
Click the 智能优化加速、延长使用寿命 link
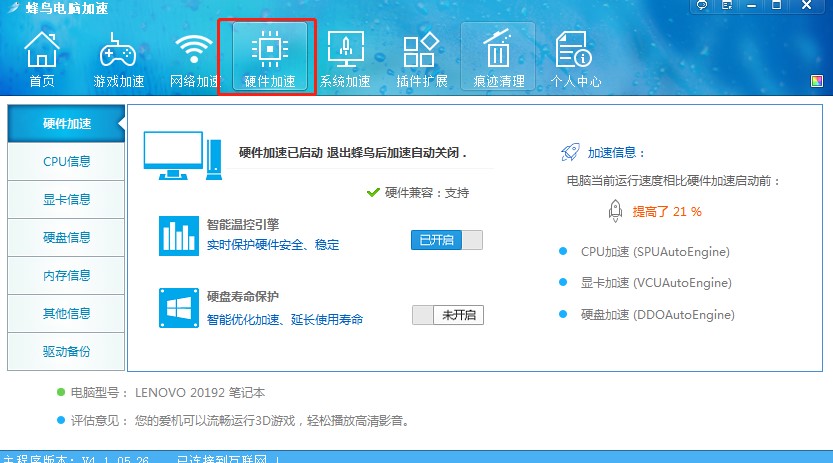click(x=285, y=319)
